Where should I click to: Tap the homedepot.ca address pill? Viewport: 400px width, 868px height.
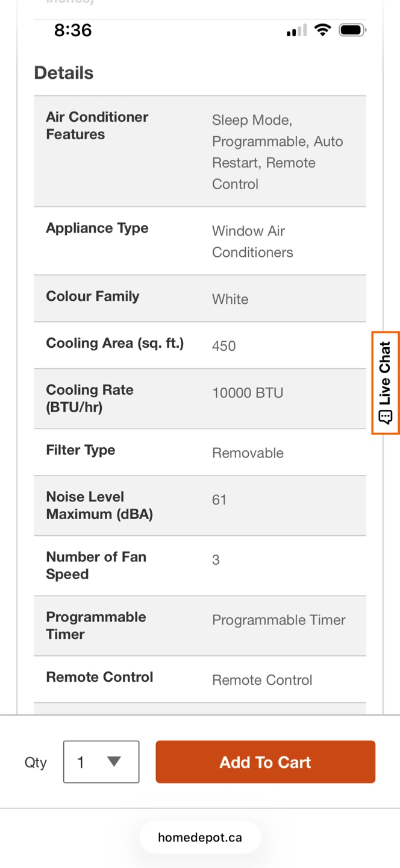[200, 837]
